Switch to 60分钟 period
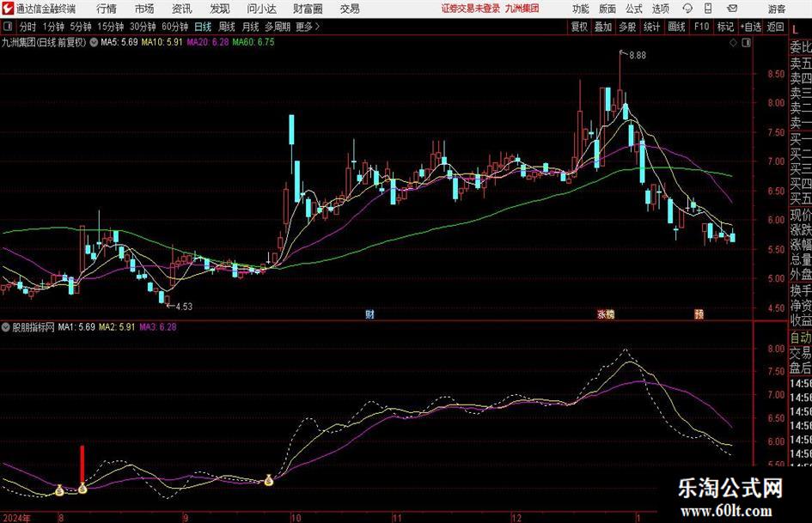 [x=174, y=27]
